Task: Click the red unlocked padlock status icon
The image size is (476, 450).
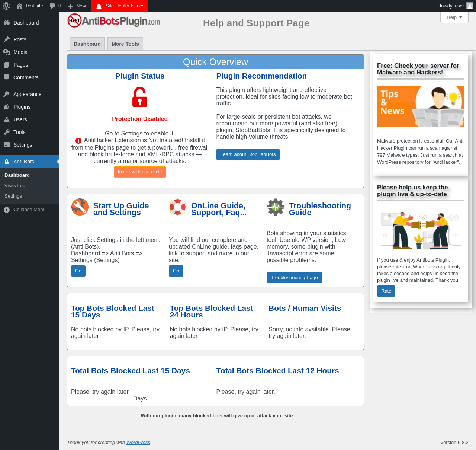Action: 140,97
